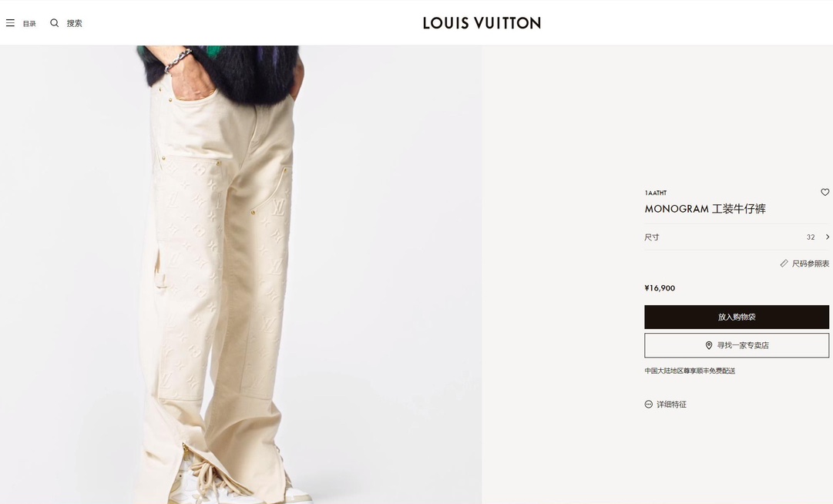Open the 尺寸 size row
Image resolution: width=833 pixels, height=504 pixels.
737,237
